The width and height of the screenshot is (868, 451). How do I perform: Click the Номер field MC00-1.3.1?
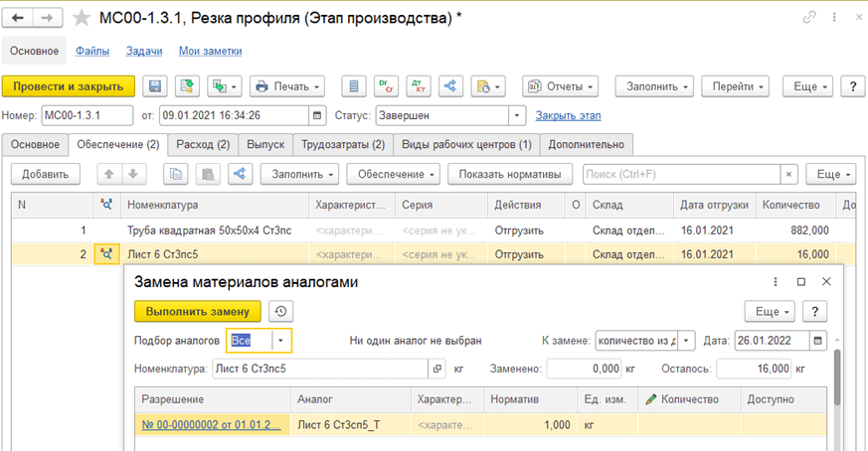coord(87,115)
